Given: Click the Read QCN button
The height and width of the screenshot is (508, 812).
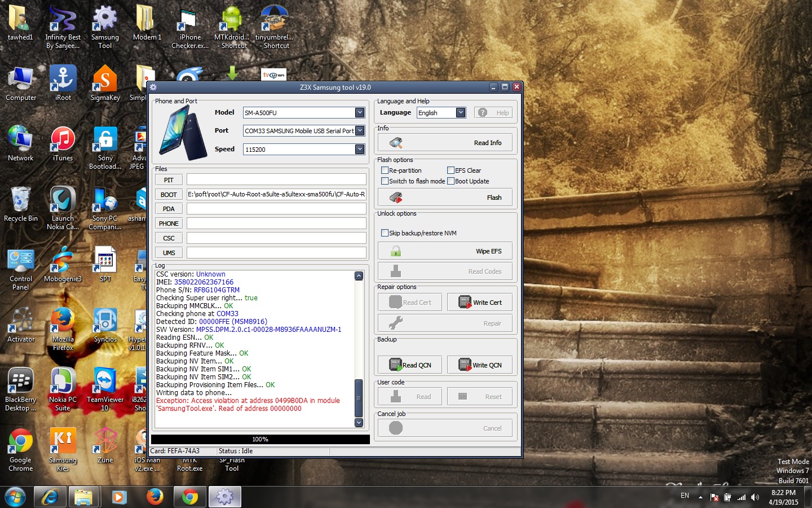Looking at the screenshot, I should tap(410, 365).
